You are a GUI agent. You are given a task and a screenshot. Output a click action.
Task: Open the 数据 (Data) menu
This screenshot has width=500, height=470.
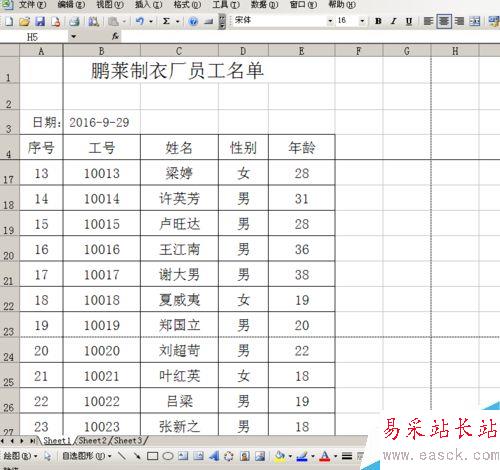(264, 5)
